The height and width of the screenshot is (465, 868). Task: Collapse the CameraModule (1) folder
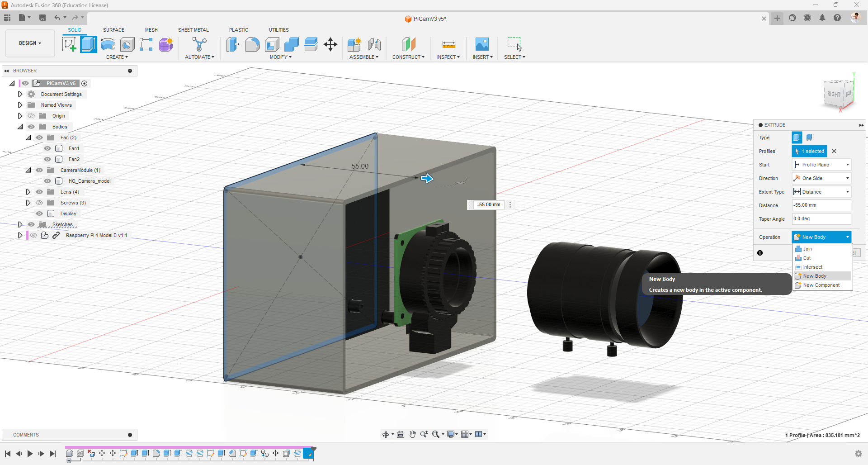coord(28,170)
